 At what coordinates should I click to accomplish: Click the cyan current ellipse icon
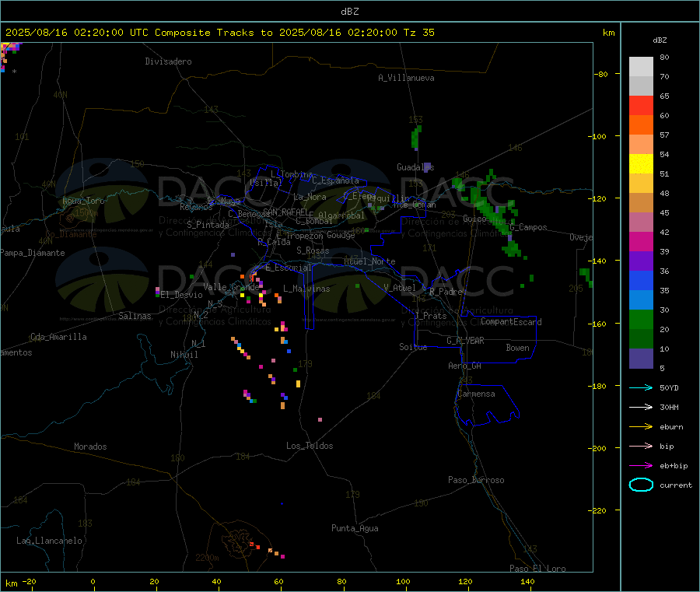[641, 485]
